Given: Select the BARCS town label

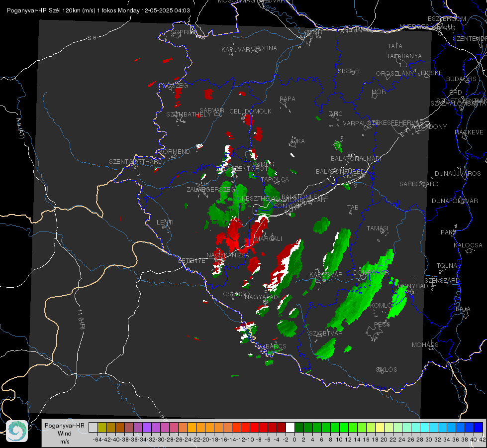Looking at the screenshot, I should click(x=276, y=346).
